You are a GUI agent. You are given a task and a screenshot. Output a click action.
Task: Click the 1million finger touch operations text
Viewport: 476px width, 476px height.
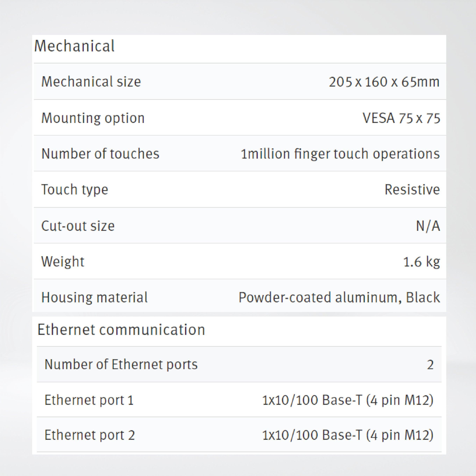click(x=340, y=154)
